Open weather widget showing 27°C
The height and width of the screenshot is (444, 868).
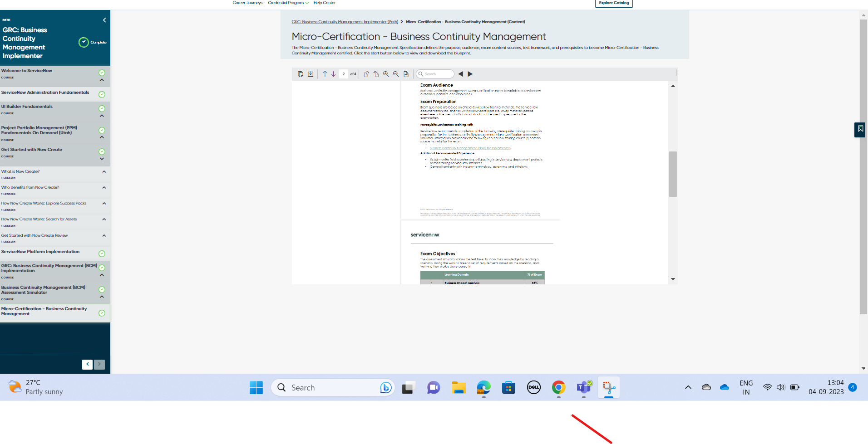click(x=35, y=387)
